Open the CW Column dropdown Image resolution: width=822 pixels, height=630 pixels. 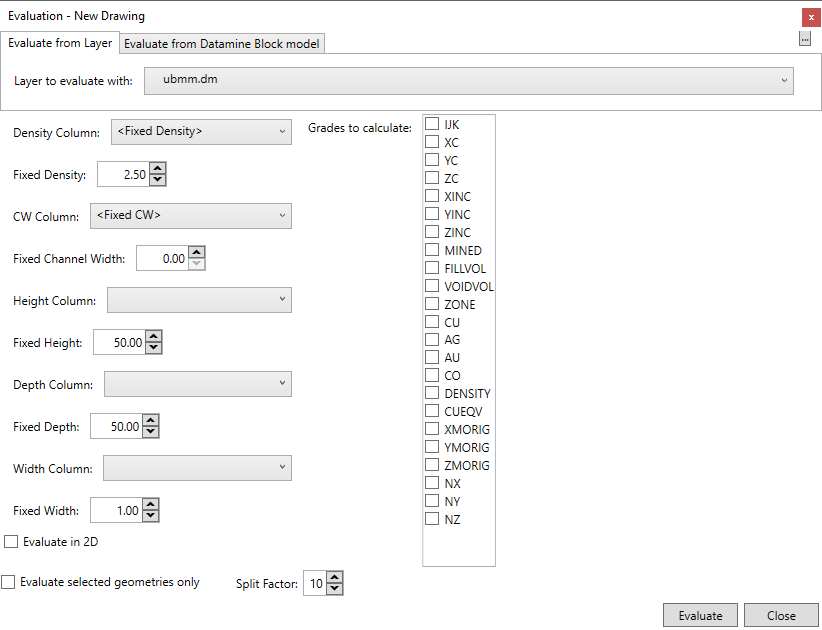tap(190, 216)
